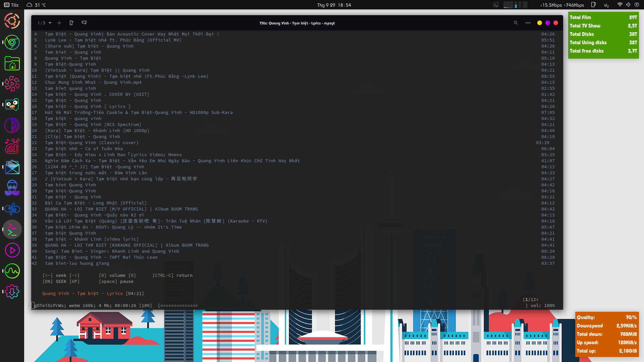Click the red close window button

click(556, 23)
